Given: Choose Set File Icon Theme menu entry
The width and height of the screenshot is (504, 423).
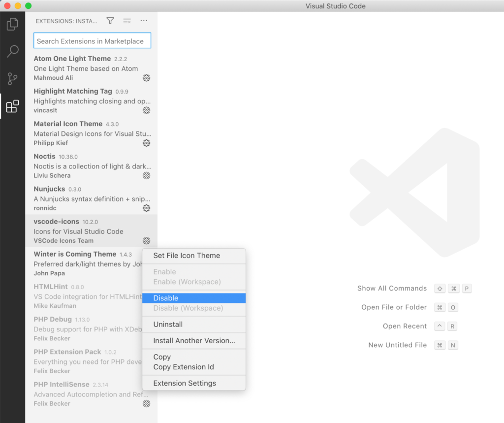Looking at the screenshot, I should click(x=194, y=256).
